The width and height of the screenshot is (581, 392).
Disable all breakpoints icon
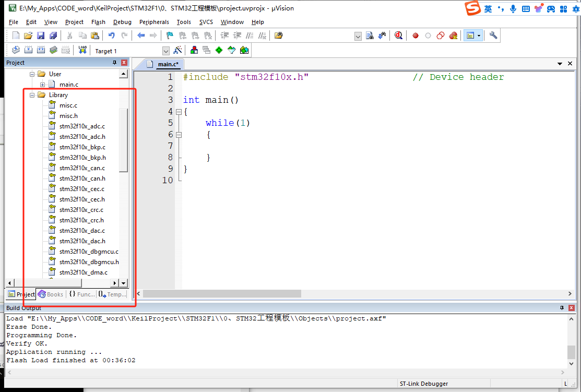(x=441, y=35)
